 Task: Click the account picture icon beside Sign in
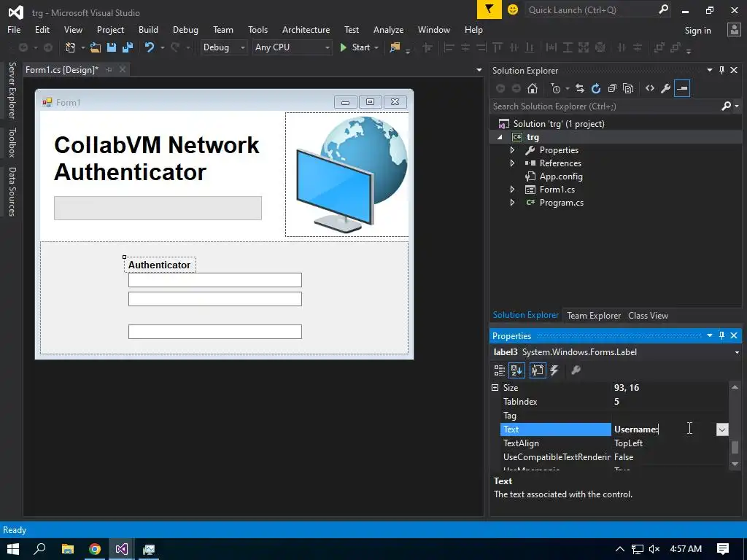[734, 29]
